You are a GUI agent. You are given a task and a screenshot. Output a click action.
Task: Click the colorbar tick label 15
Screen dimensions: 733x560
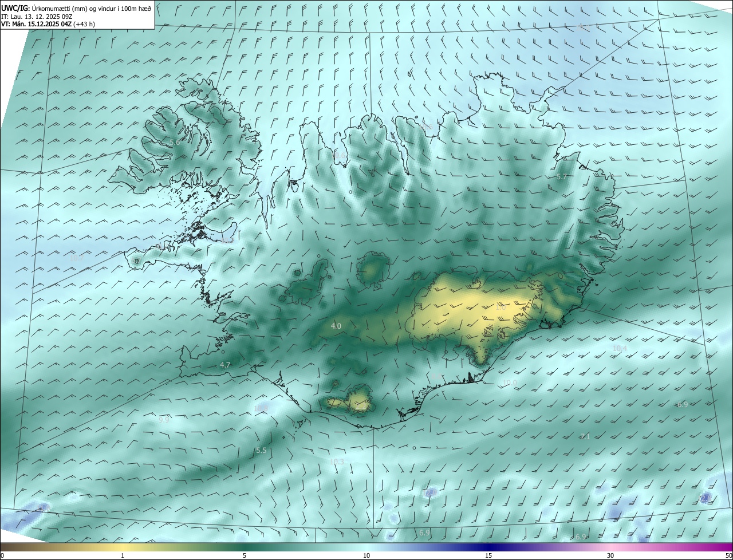click(488, 555)
